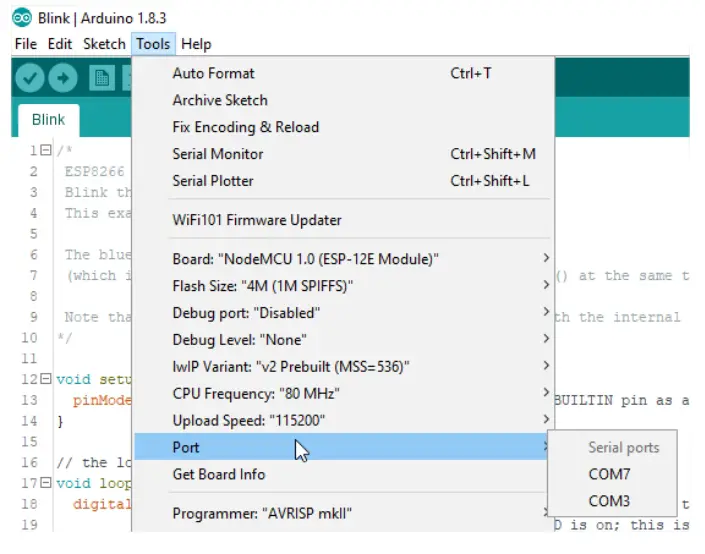Expand the Upload Speed 115200 submenu
The width and height of the screenshot is (705, 554).
(x=344, y=421)
